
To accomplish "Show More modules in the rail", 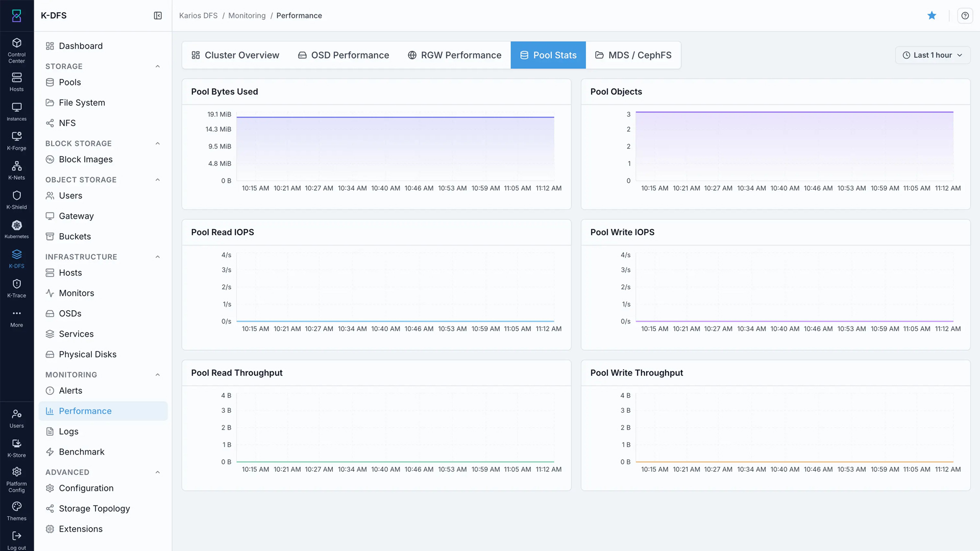I will click(x=16, y=318).
